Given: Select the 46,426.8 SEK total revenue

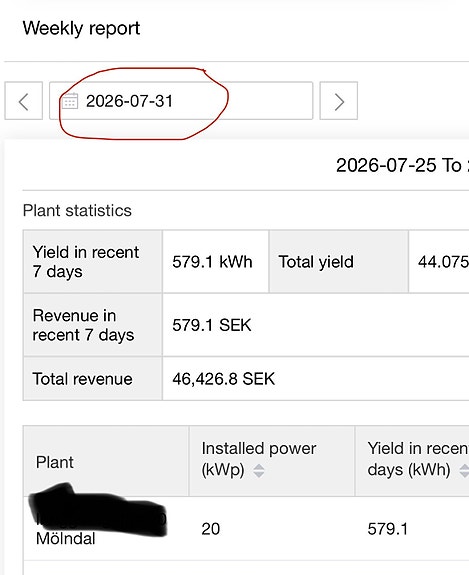Looking at the screenshot, I should [223, 379].
